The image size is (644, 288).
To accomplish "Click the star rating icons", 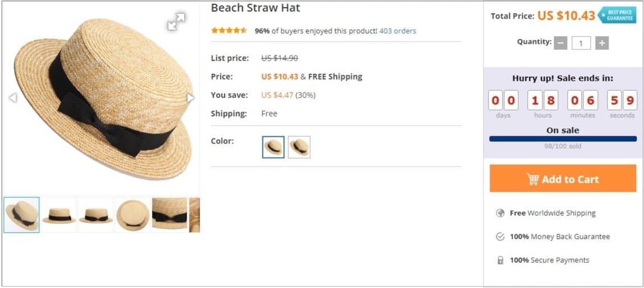I will tap(229, 31).
